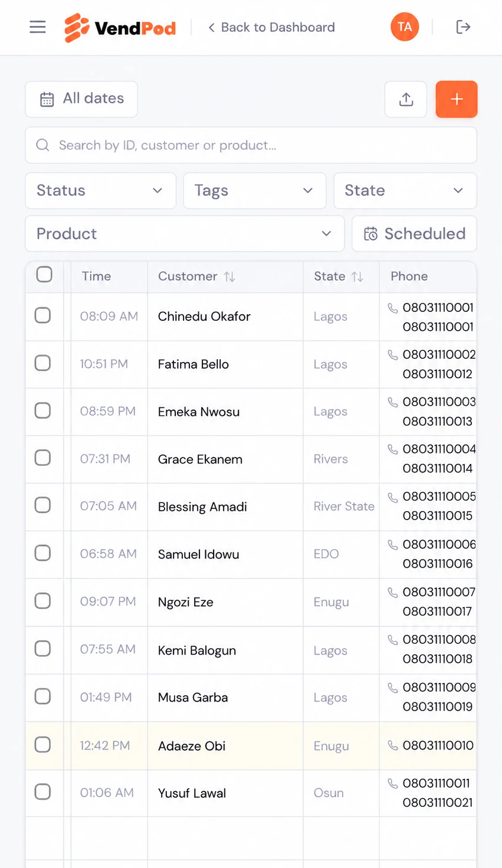Click customer name Grace Ekanem

click(200, 459)
